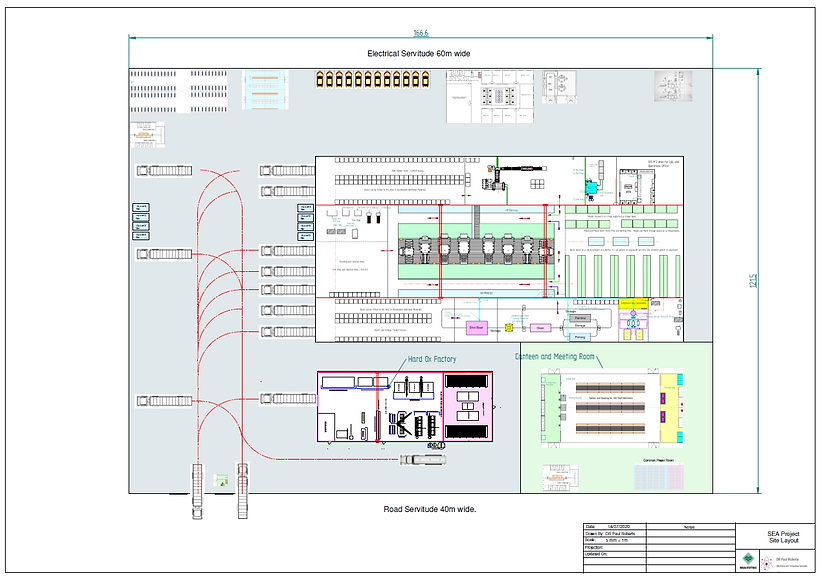This screenshot has width=823, height=580.
Task: Select the right truck at the gate exit
Action: click(x=242, y=490)
